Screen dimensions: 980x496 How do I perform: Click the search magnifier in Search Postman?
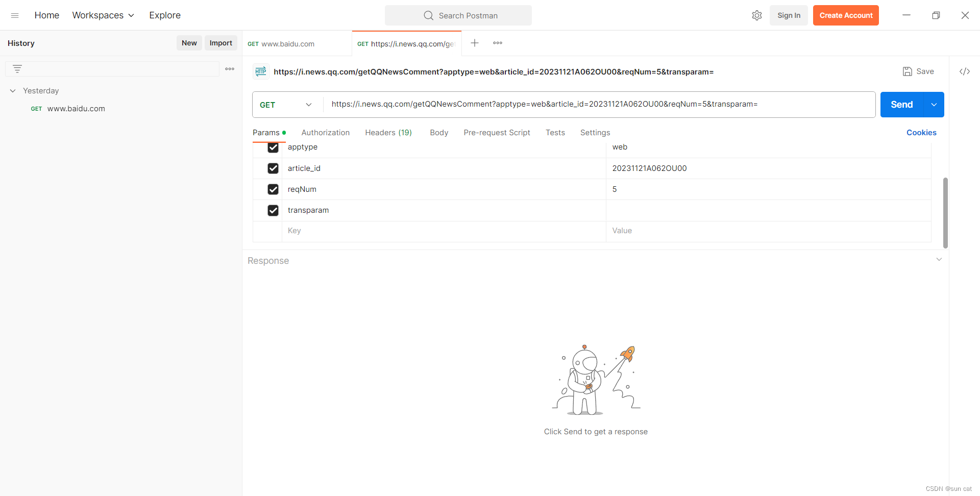pyautogui.click(x=428, y=15)
